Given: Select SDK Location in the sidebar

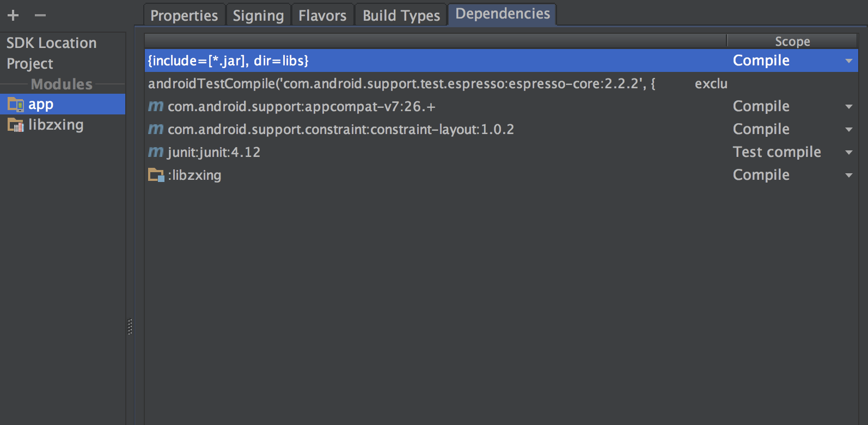Looking at the screenshot, I should [51, 43].
